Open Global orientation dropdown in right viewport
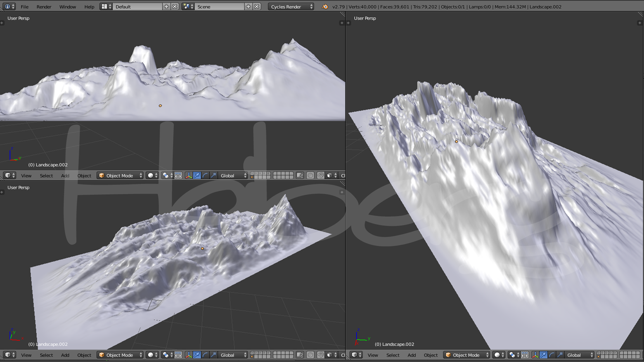 (580, 355)
